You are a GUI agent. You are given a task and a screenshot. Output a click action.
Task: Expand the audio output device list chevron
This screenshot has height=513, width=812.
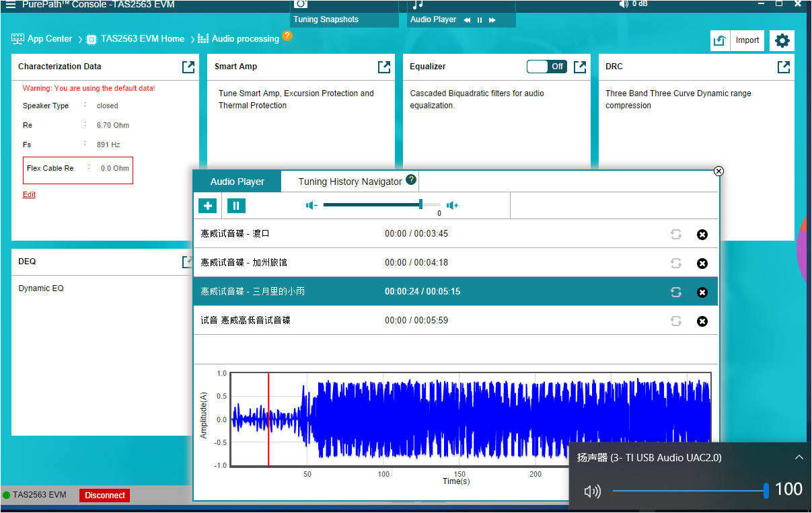pyautogui.click(x=799, y=457)
